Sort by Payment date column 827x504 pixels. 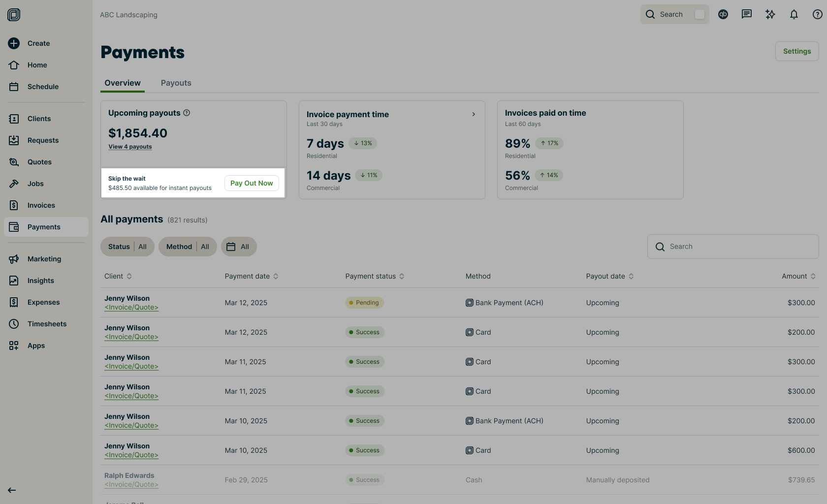click(252, 276)
